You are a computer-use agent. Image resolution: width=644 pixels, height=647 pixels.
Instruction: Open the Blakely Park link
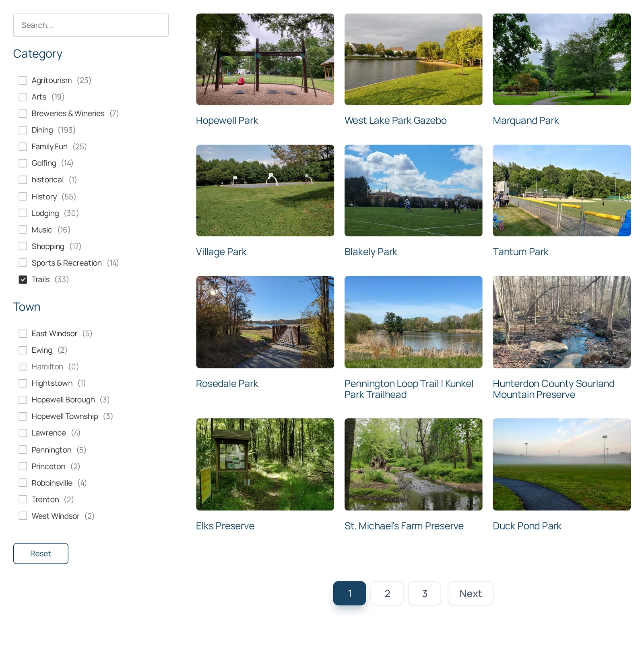point(371,252)
